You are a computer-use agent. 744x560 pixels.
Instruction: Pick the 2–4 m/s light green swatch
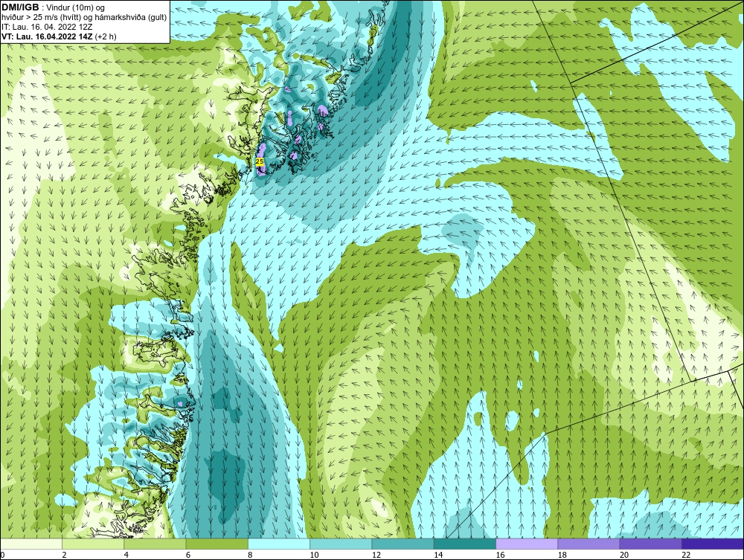93,544
